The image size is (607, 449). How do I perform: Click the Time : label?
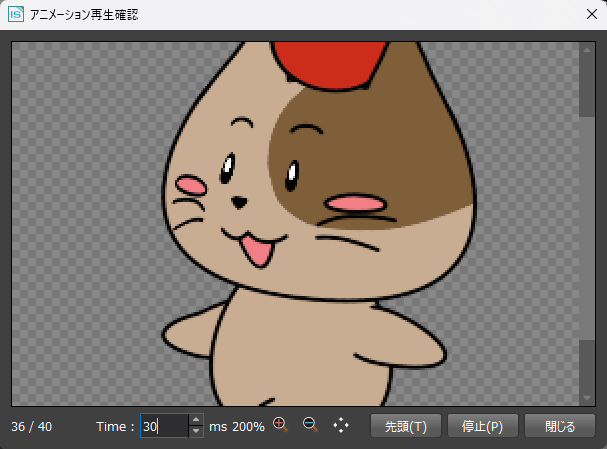(115, 427)
